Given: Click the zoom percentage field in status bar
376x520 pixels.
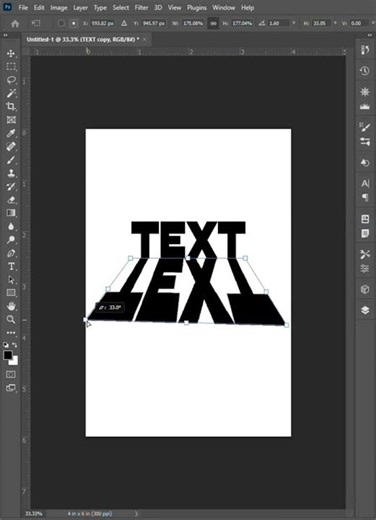Looking at the screenshot, I should (34, 514).
